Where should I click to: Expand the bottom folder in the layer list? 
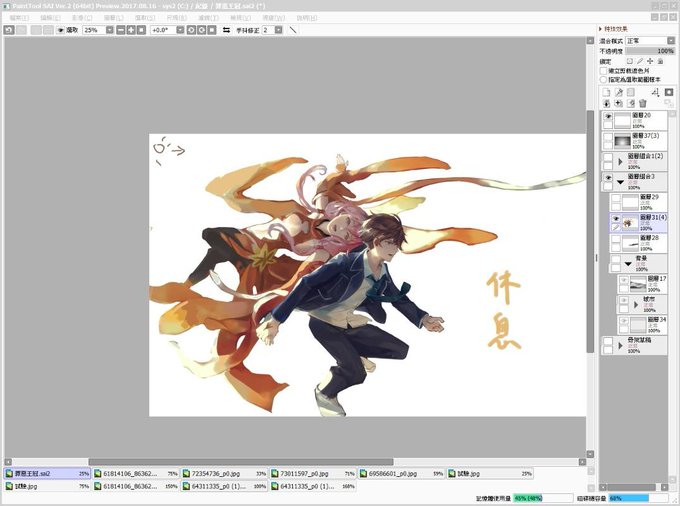[620, 346]
